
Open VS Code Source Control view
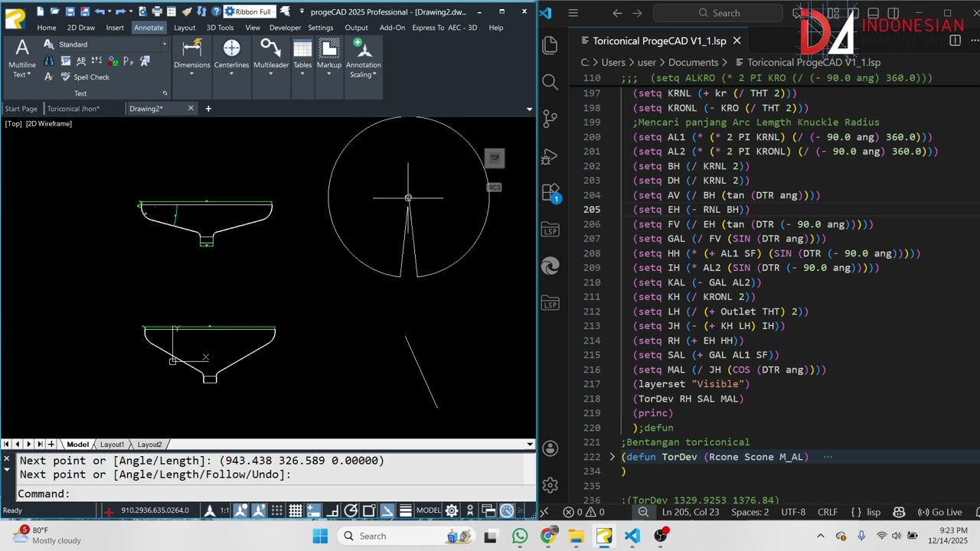550,118
